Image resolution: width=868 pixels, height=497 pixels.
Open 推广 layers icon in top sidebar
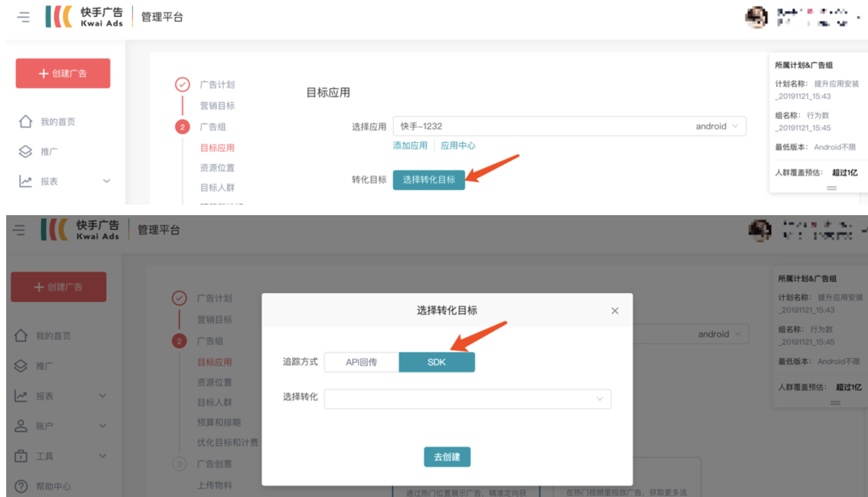point(25,151)
